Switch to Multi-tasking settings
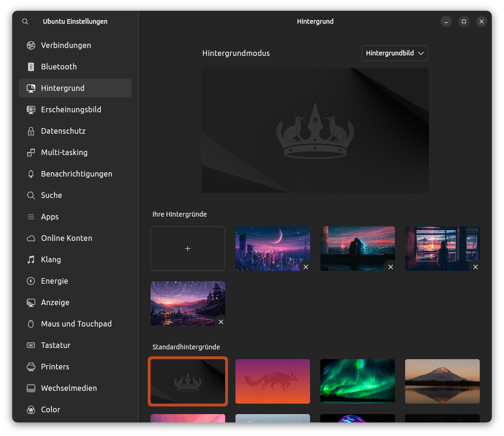 point(64,152)
